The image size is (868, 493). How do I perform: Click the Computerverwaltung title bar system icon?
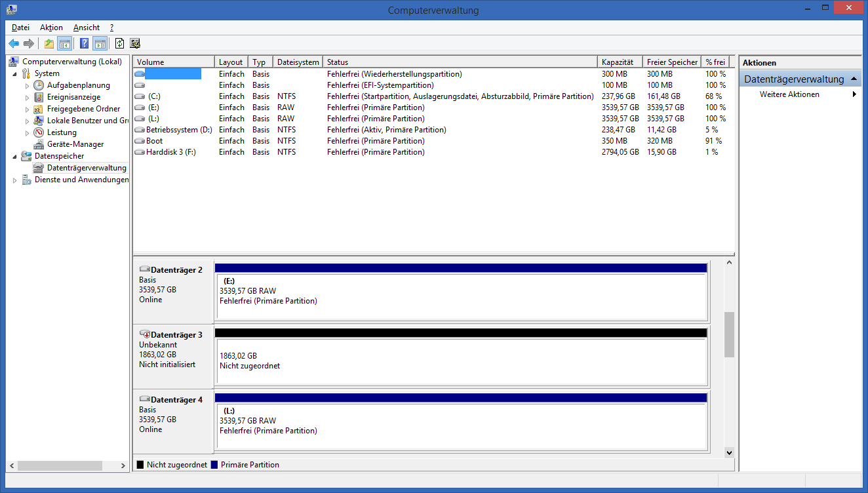pyautogui.click(x=12, y=9)
